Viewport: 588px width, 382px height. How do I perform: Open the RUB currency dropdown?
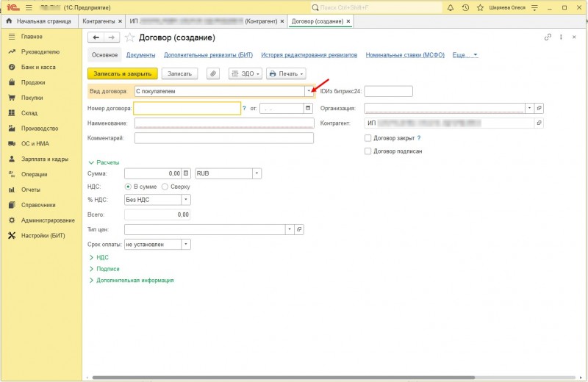(257, 173)
